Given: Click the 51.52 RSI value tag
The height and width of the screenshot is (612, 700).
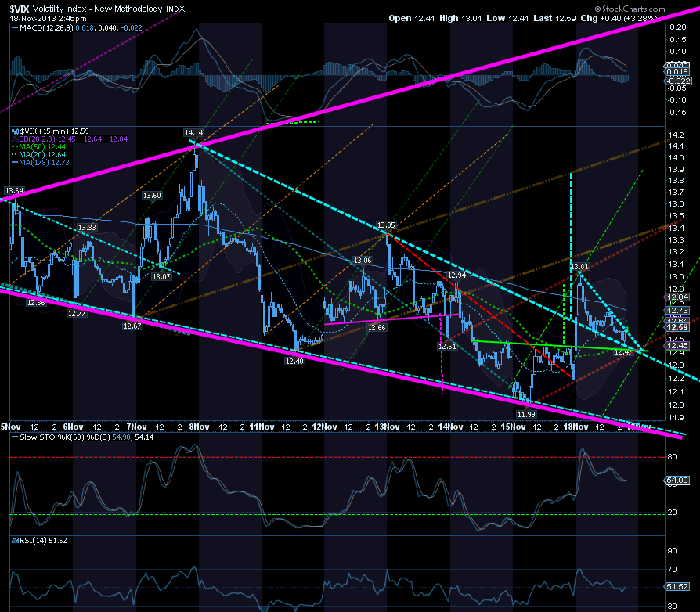Looking at the screenshot, I should (677, 587).
